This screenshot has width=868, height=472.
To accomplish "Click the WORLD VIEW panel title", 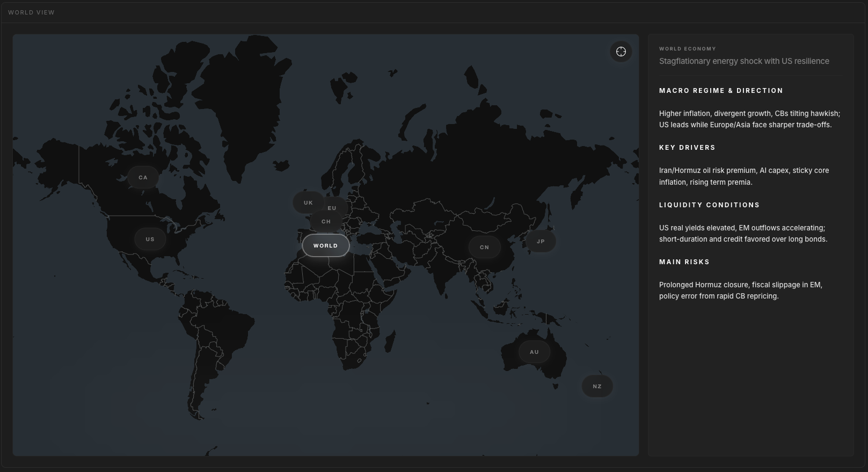I will click(31, 12).
